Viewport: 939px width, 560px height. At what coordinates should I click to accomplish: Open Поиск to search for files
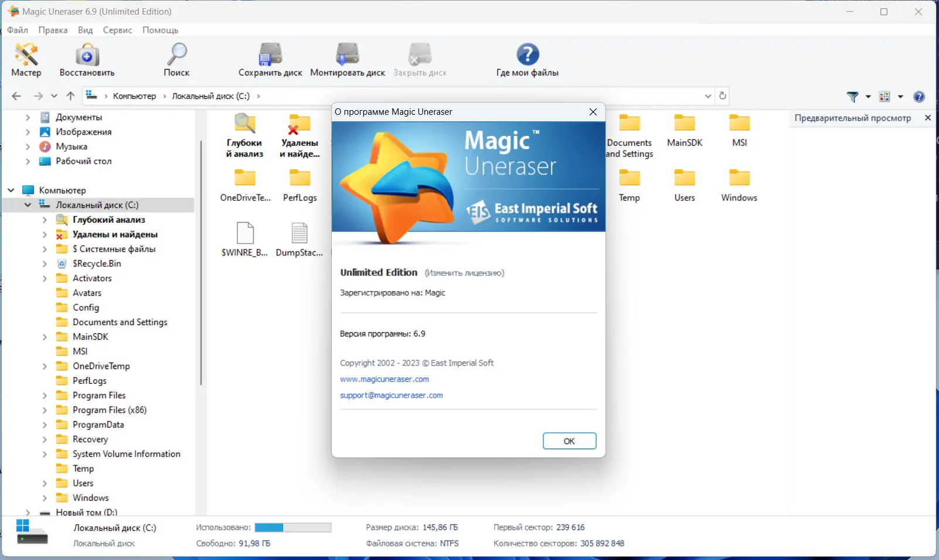click(x=176, y=60)
